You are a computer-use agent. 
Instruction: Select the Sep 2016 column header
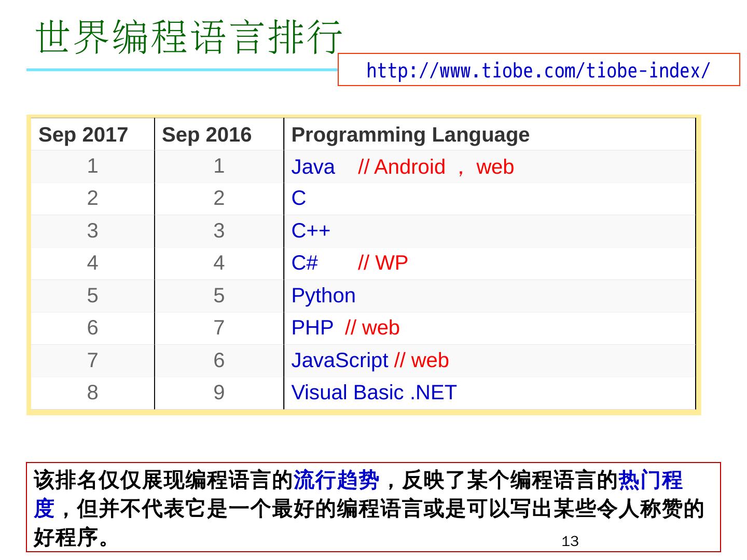click(x=206, y=135)
